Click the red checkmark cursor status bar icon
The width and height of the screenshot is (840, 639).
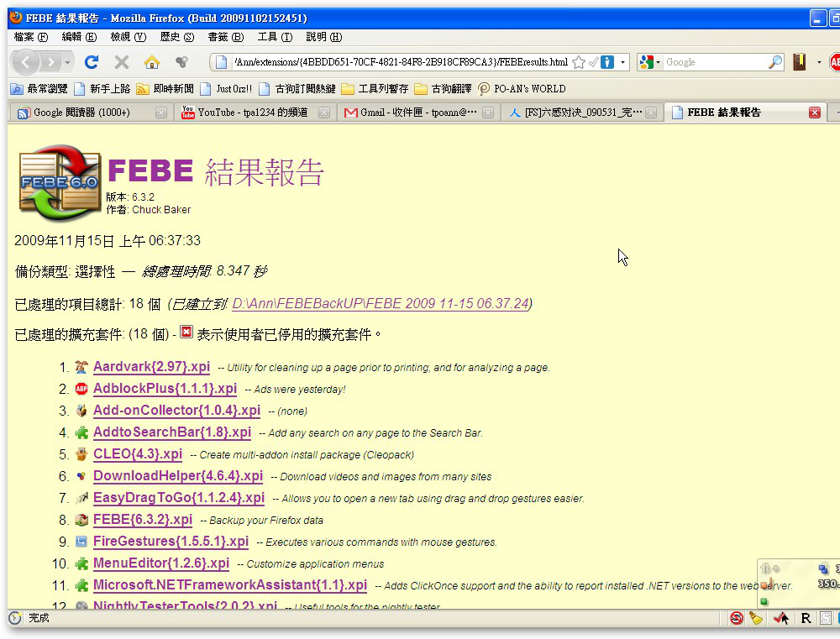780,618
